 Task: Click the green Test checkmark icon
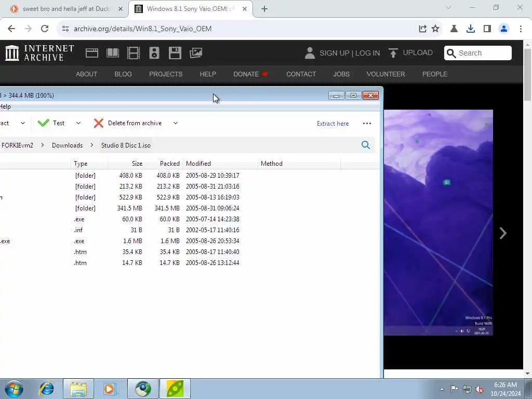[44, 123]
